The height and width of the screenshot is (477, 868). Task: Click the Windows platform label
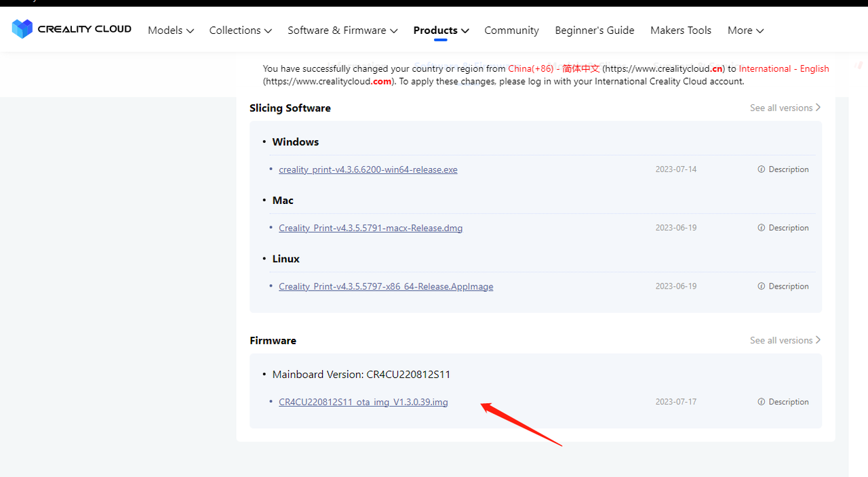296,142
